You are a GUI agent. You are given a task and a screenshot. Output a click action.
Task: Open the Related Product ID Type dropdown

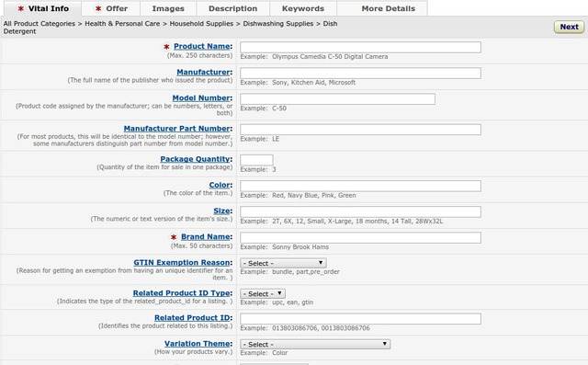point(263,293)
